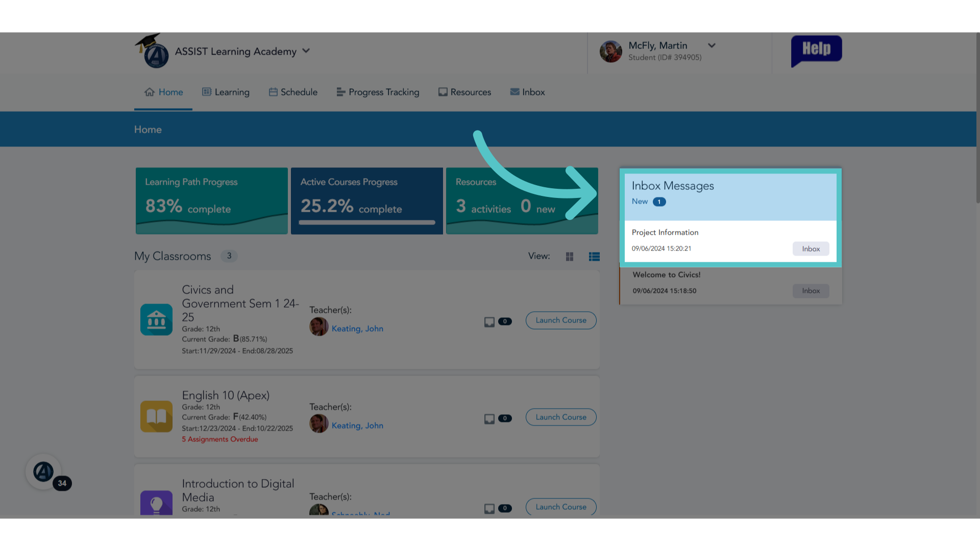Click the ASSIST Learning Academy logo

pos(152,52)
